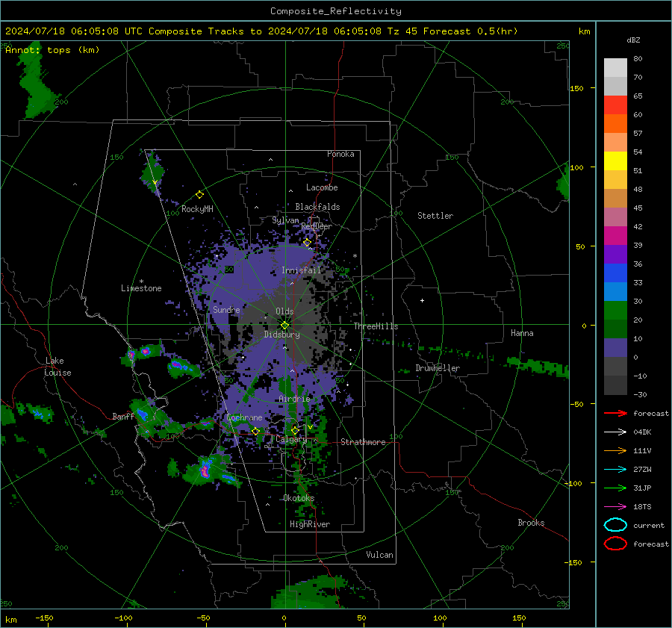Click the Olds city label
Screen dimensions: 672x628
click(x=284, y=311)
